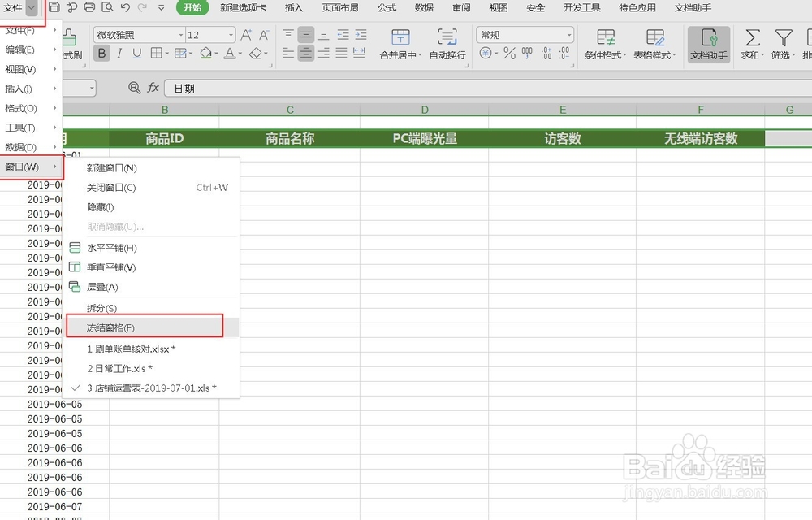Screen dimensions: 812x520
Task: Apply italic formatting
Action: click(x=119, y=53)
